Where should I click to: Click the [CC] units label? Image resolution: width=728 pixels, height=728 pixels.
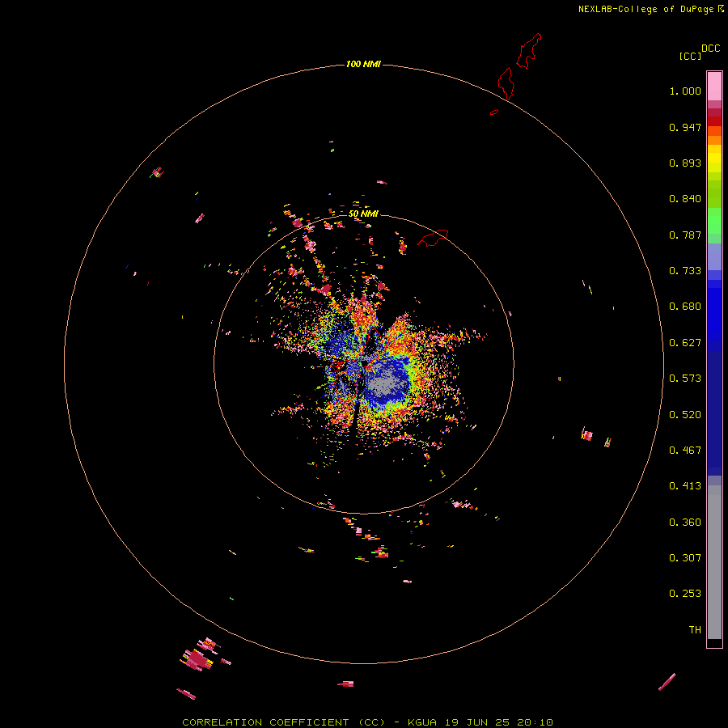[x=690, y=56]
